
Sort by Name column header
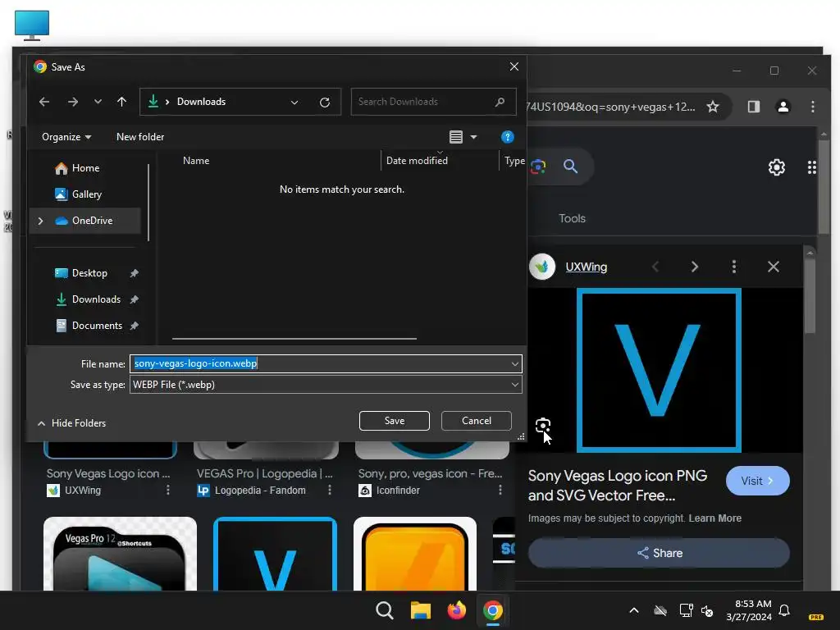(x=196, y=161)
